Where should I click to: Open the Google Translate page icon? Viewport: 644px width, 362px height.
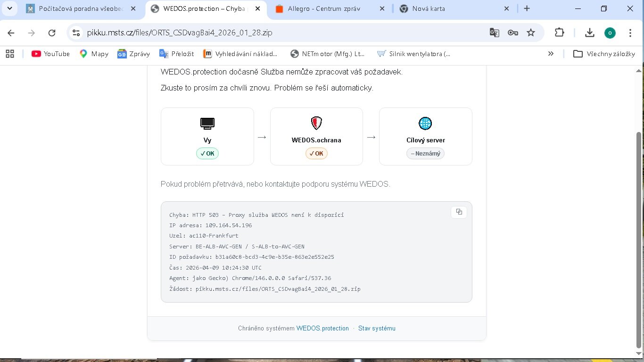tap(494, 33)
